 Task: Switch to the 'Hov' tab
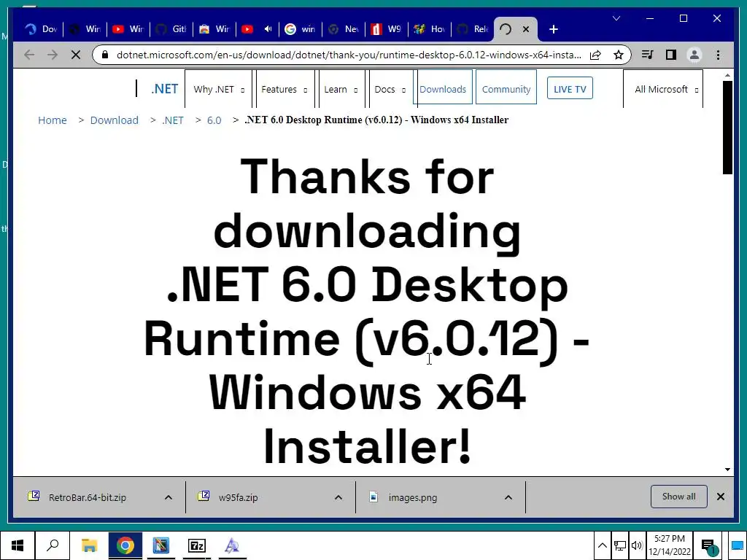pyautogui.click(x=430, y=29)
